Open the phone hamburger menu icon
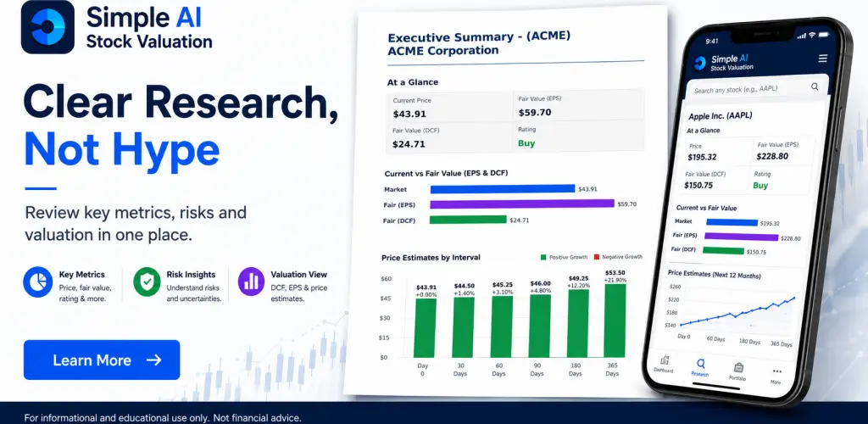Viewport: 868px width, 424px height. tap(822, 59)
